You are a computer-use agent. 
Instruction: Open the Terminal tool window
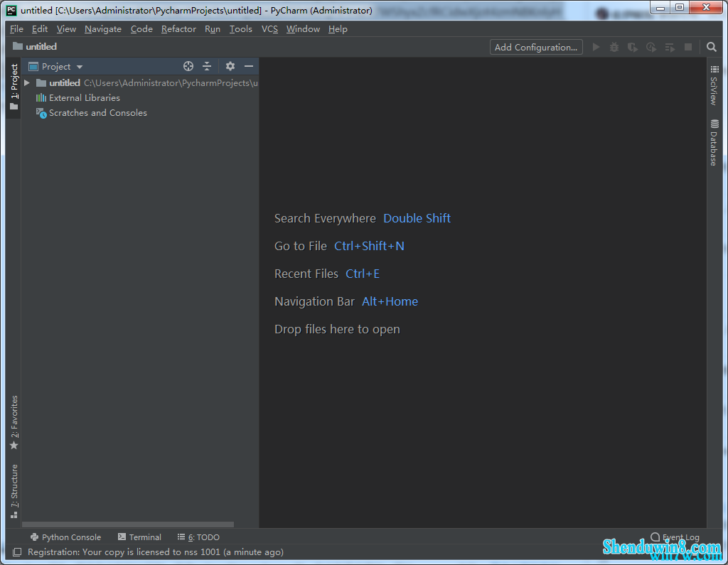coord(139,537)
